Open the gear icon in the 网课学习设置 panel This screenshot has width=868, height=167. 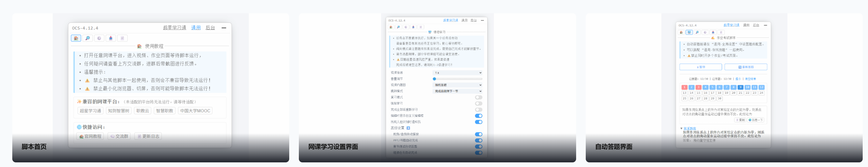click(406, 27)
